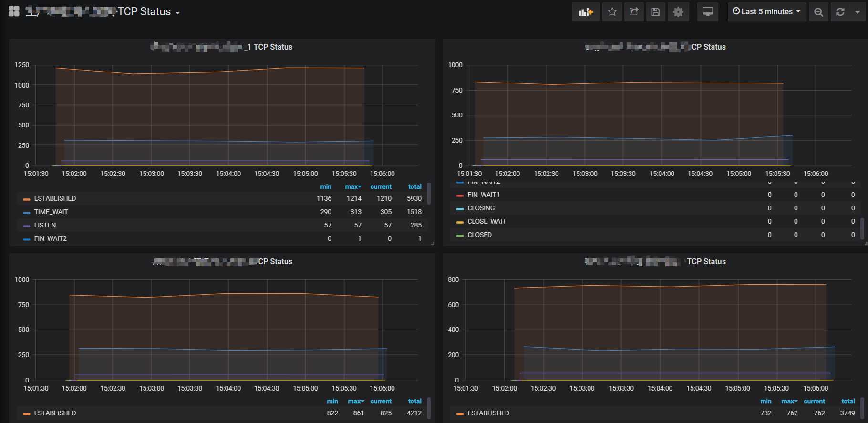Sort first panel legend by max column
The height and width of the screenshot is (423, 868).
click(353, 187)
